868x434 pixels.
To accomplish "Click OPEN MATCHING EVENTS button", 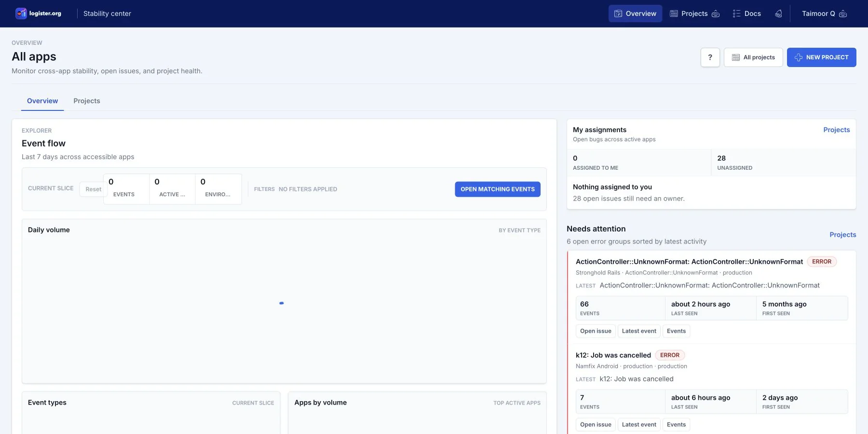I will (x=497, y=189).
